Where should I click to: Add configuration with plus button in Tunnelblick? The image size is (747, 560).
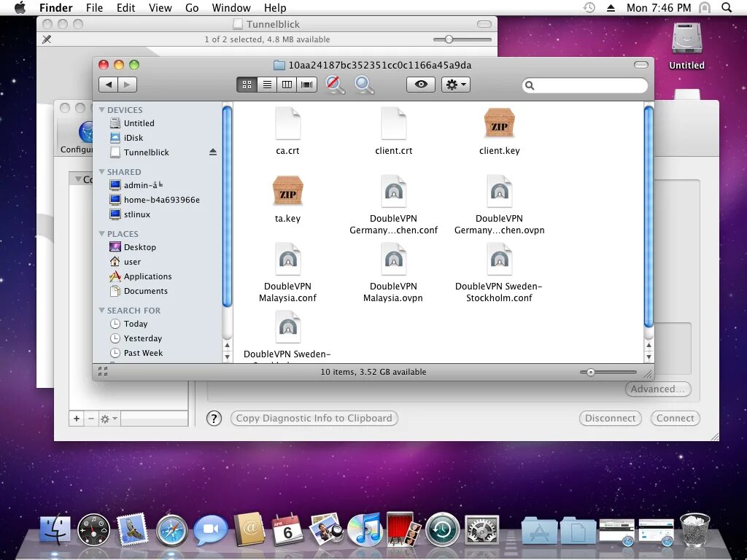[77, 419]
